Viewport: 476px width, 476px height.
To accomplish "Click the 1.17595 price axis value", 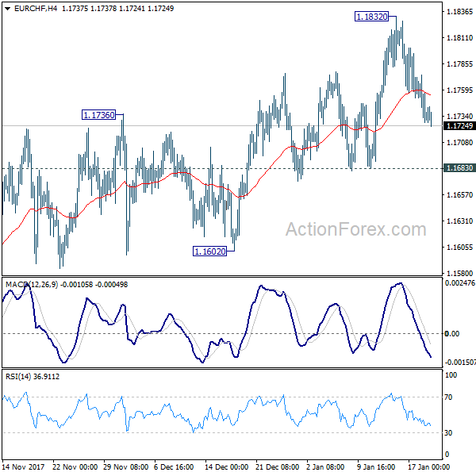I will (459, 90).
